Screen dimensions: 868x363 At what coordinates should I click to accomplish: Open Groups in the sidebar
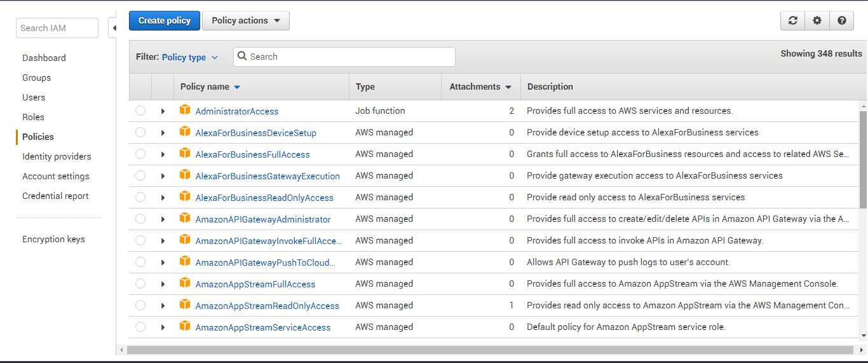click(36, 78)
